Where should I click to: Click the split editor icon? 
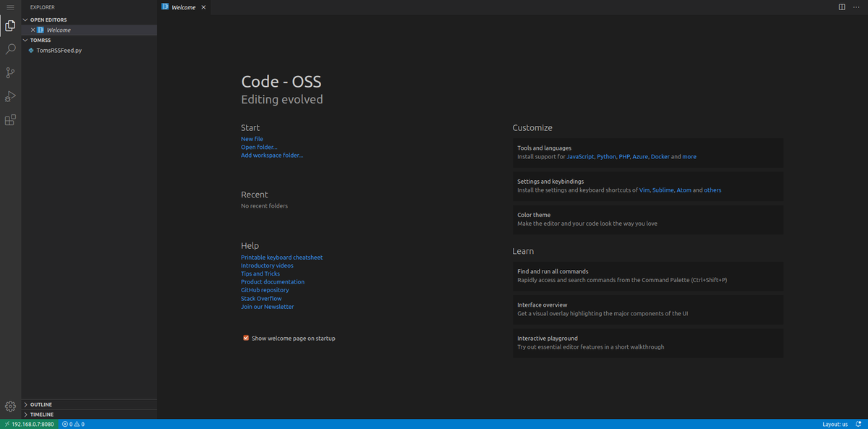tap(842, 7)
